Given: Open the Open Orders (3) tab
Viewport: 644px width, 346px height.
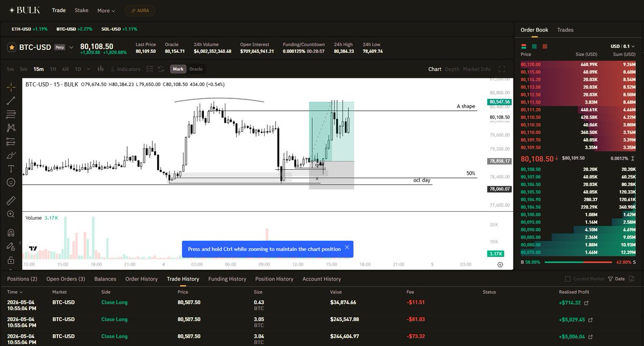Looking at the screenshot, I should tap(65, 279).
